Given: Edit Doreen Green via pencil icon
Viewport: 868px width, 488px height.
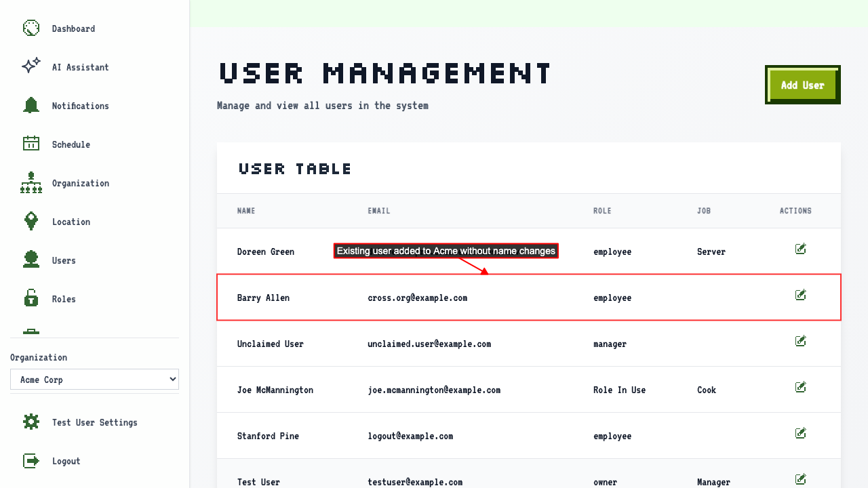Looking at the screenshot, I should (801, 249).
